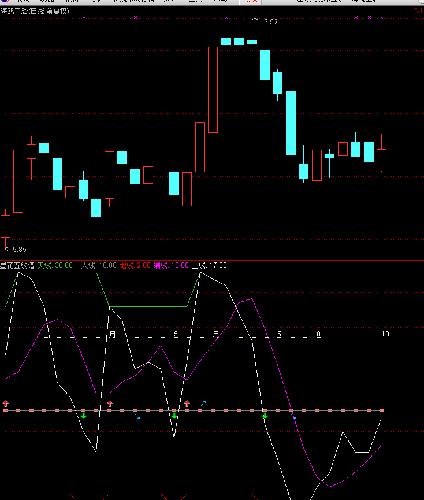Click the blue dot on the magenta curve
The width and height of the screenshot is (424, 500).
point(294,417)
